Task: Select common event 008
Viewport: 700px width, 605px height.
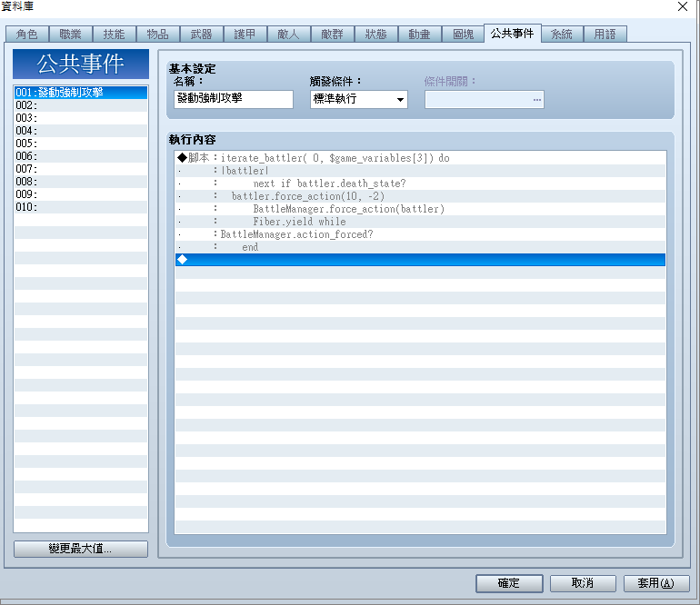Action: 81,182
